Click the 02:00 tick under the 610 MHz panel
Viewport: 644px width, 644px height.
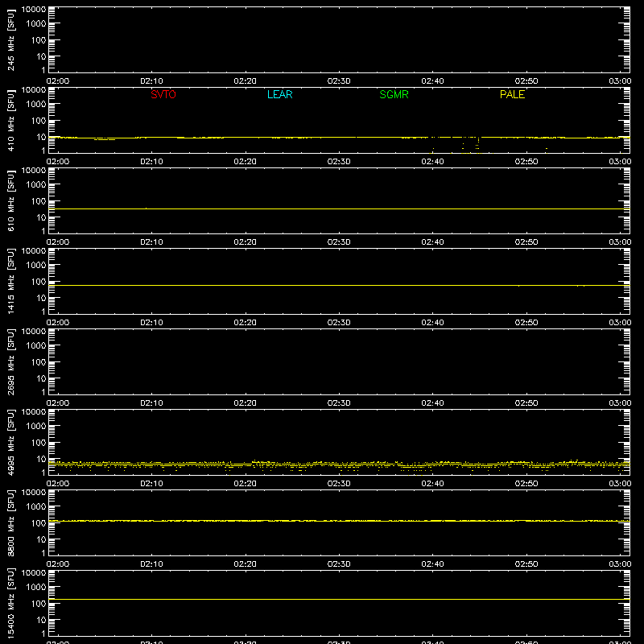[x=58, y=242]
